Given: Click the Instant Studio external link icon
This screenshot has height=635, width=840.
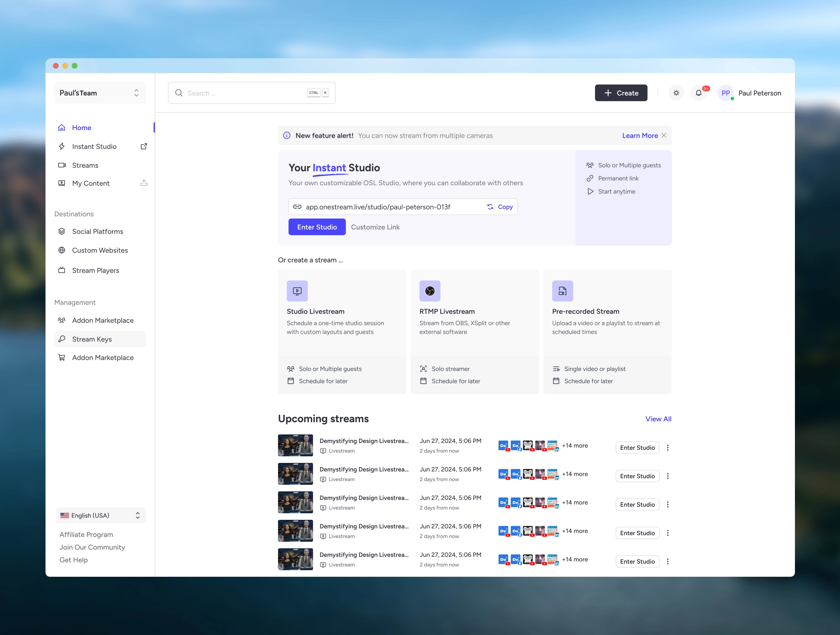Looking at the screenshot, I should click(144, 146).
